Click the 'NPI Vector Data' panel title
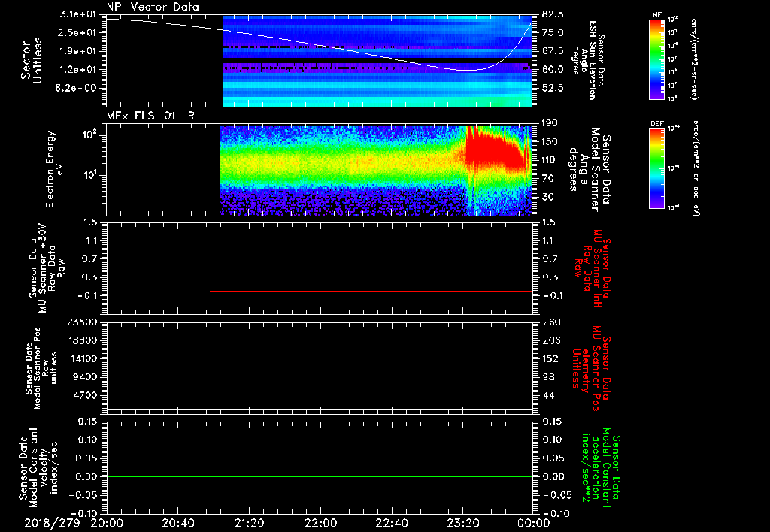The height and width of the screenshot is (532, 770). tap(153, 7)
